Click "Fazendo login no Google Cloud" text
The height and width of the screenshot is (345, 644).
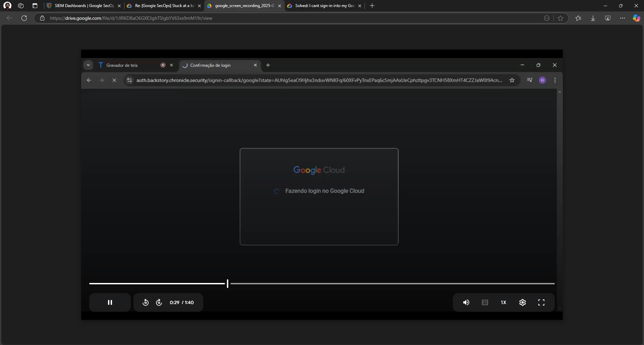coord(325,191)
